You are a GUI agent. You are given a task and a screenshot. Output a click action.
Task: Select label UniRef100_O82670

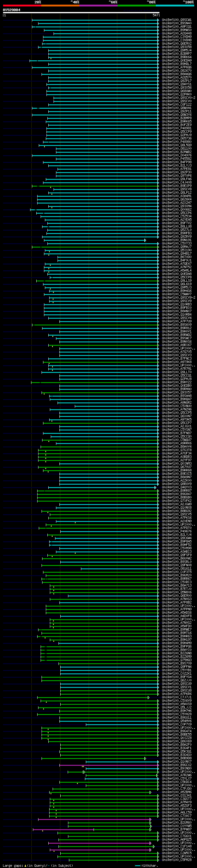[176, 71]
